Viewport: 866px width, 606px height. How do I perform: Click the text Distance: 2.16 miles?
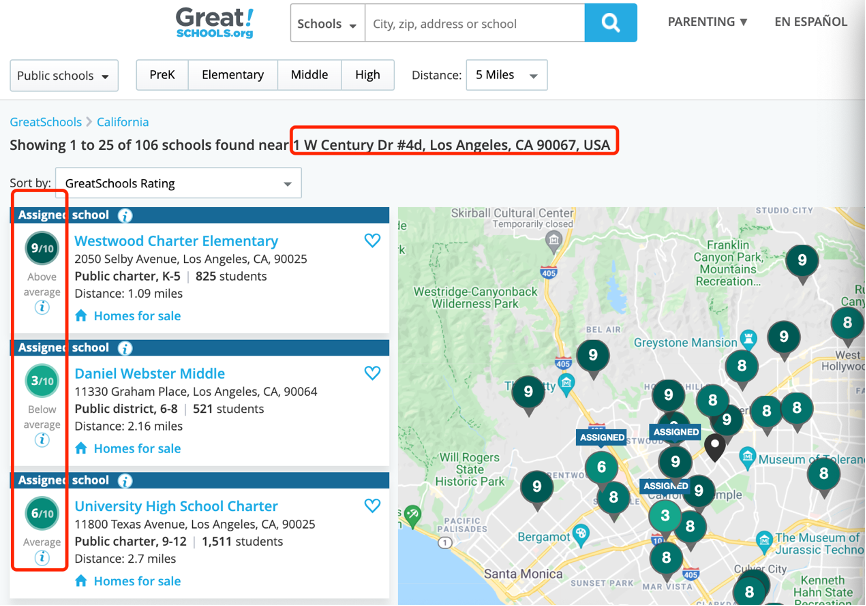tap(129, 426)
